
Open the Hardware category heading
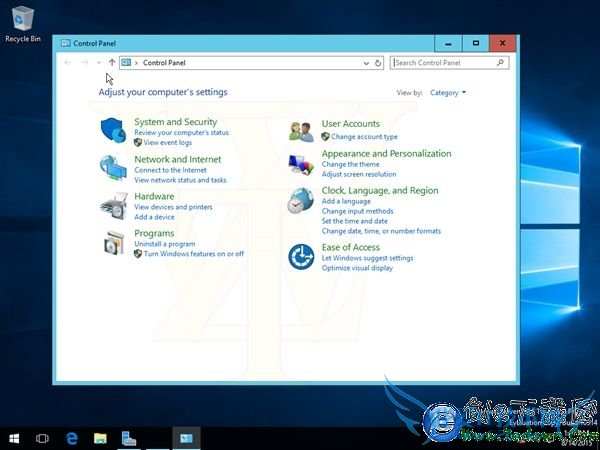click(154, 196)
